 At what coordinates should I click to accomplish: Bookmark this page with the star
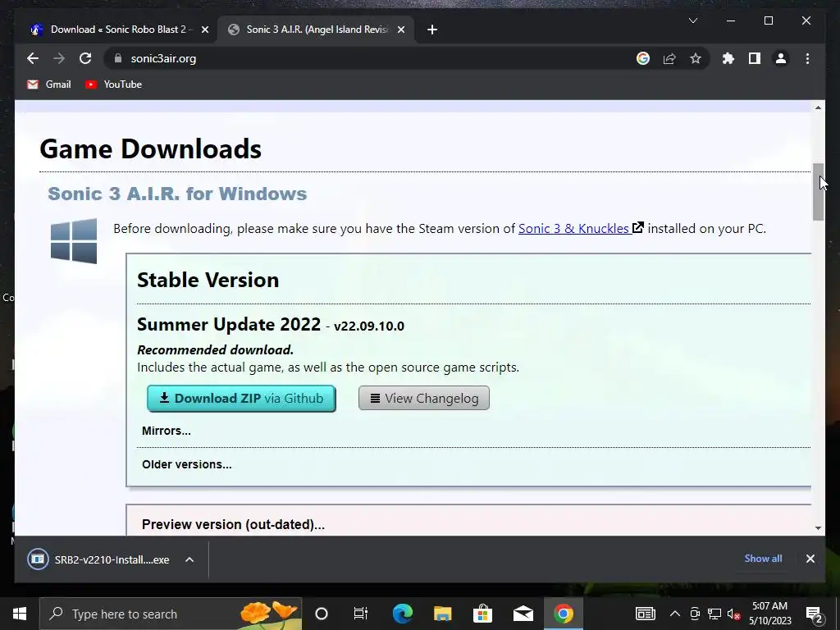(x=696, y=58)
